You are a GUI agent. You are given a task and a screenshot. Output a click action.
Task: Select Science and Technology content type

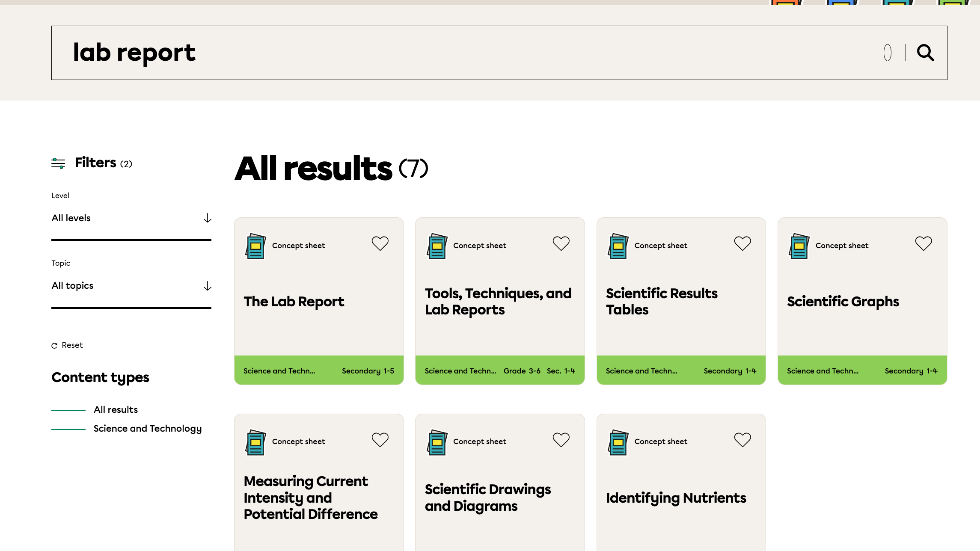(147, 429)
